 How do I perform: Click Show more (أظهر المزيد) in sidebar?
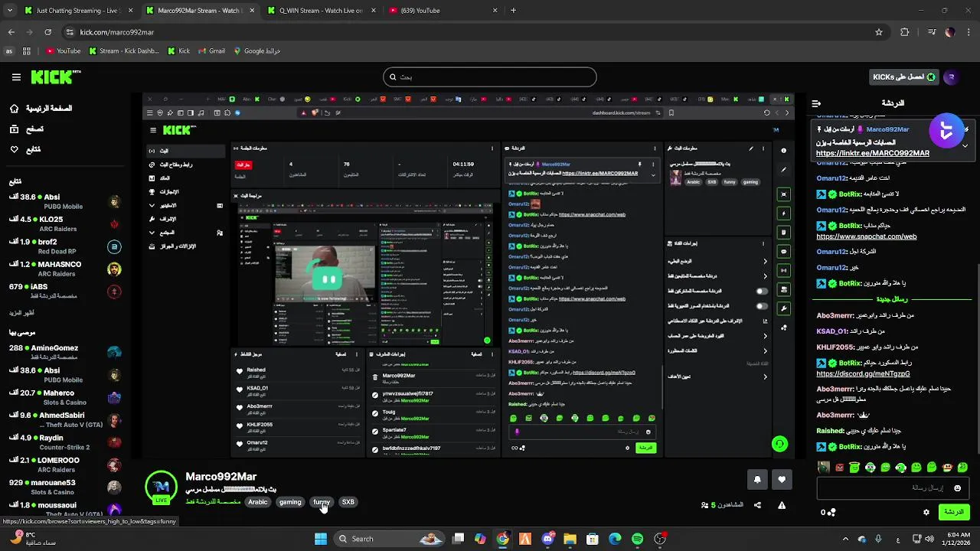pyautogui.click(x=21, y=313)
